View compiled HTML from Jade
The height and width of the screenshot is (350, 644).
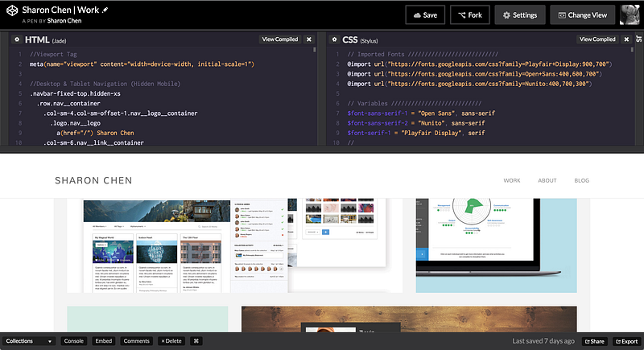[x=280, y=39]
